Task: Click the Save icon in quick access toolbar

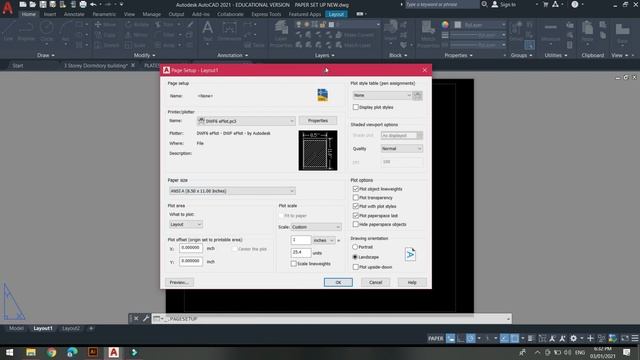Action: tap(42, 4)
